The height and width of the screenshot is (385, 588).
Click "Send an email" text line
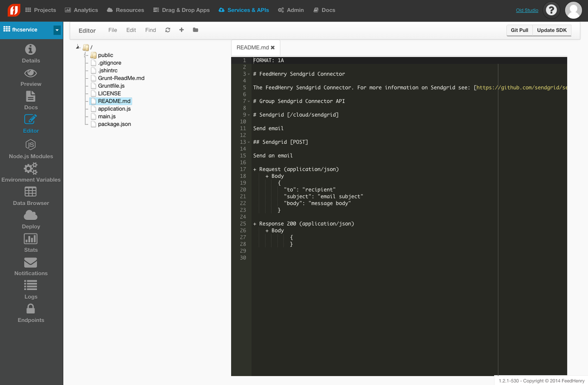273,156
